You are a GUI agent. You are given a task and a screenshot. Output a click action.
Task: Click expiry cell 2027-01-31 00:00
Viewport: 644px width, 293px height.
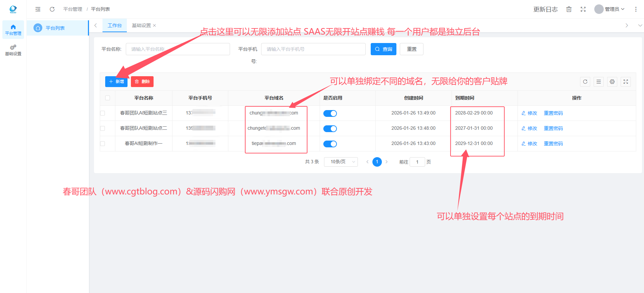click(474, 128)
